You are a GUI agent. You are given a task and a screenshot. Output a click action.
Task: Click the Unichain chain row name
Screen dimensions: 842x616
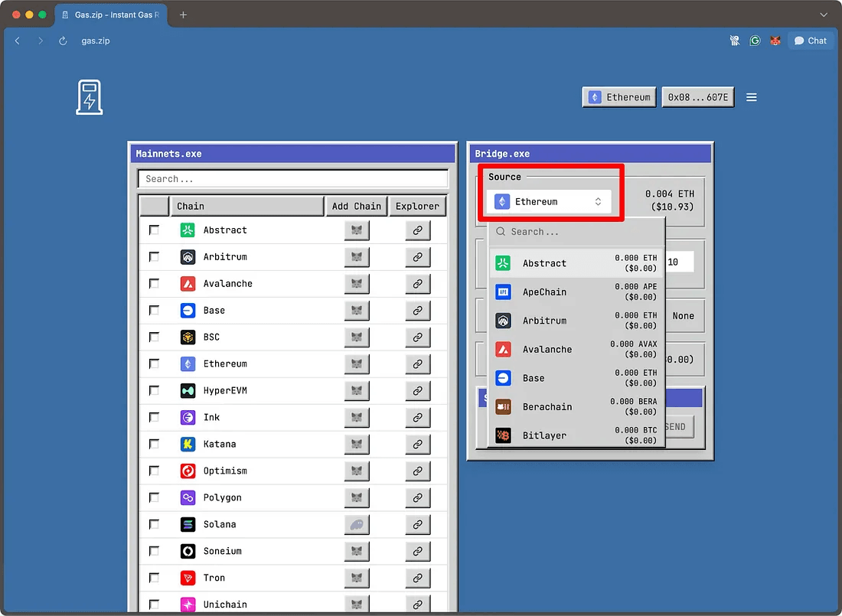(x=225, y=605)
